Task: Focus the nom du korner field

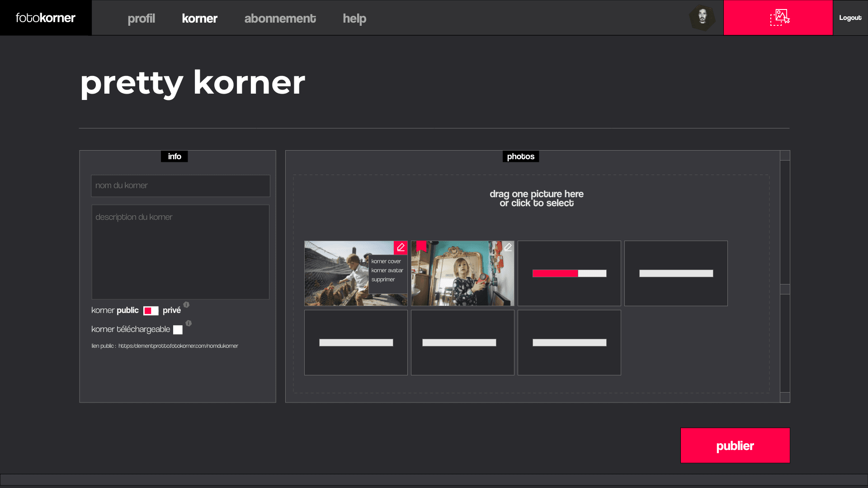Action: click(x=180, y=186)
